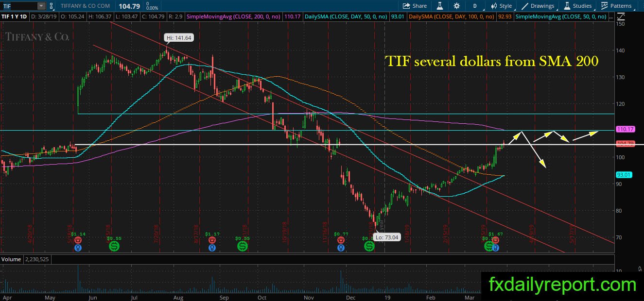Open the Patterns menu
The image size is (644, 301).
tap(616, 6)
